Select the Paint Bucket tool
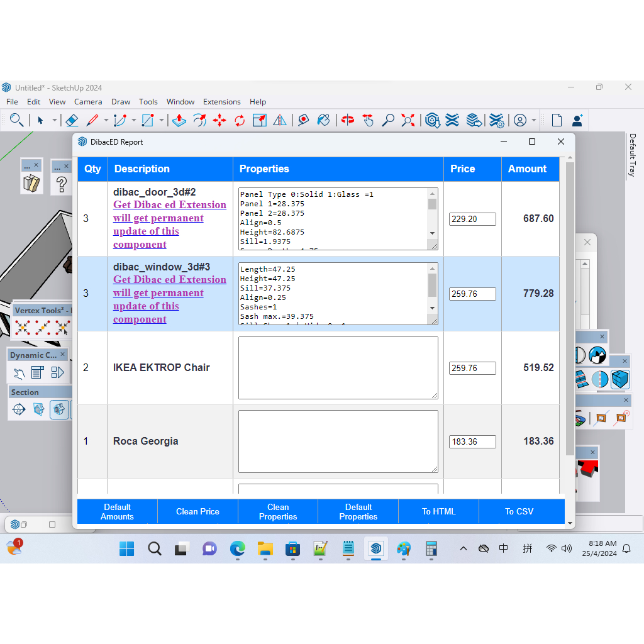 click(324, 120)
